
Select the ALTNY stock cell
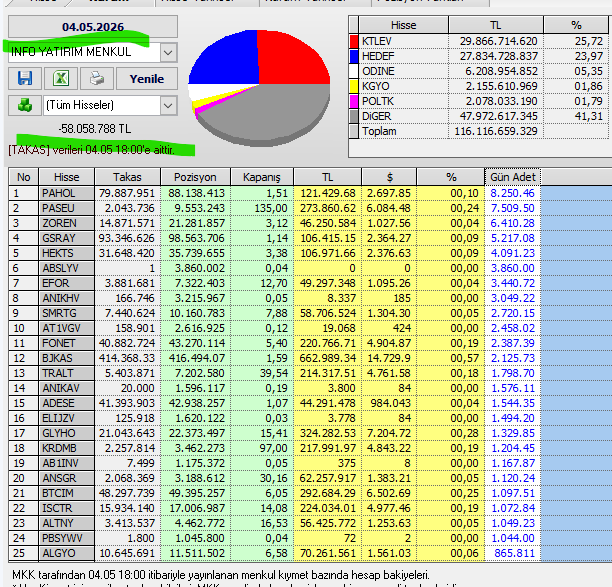pos(67,523)
